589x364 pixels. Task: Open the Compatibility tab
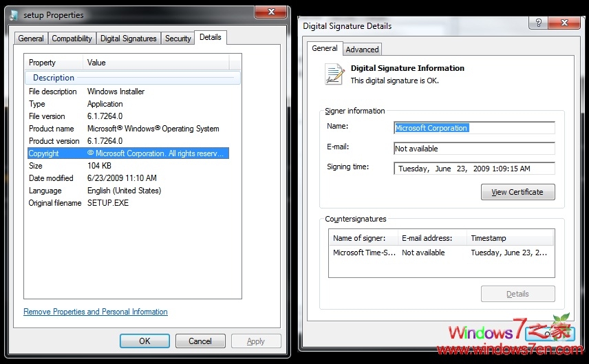click(72, 39)
